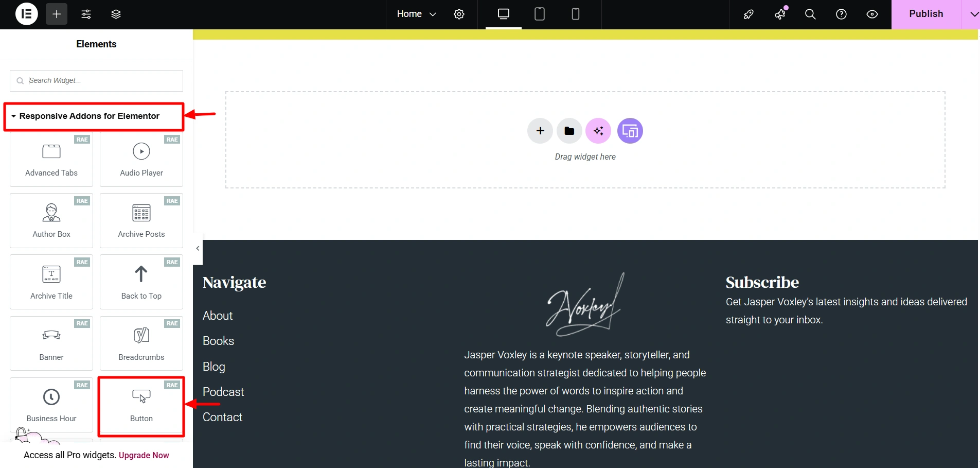
Task: Click the Drag widget here text
Action: point(585,157)
